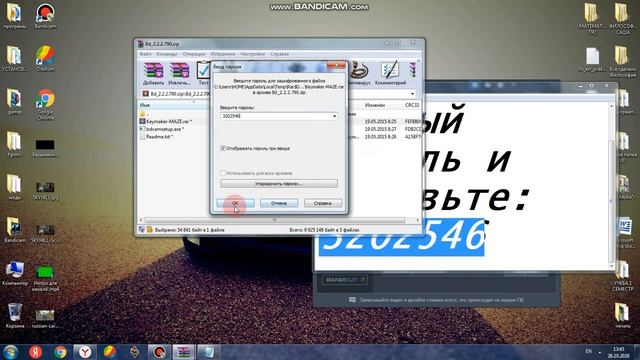Select the Компьютер desktop icon
The height and width of the screenshot is (360, 640).
[x=15, y=273]
